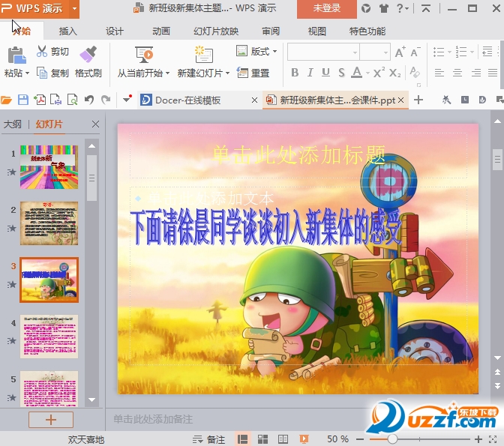504x446 pixels.
Task: Click the Print icon in quick toolbar
Action: [x=56, y=100]
